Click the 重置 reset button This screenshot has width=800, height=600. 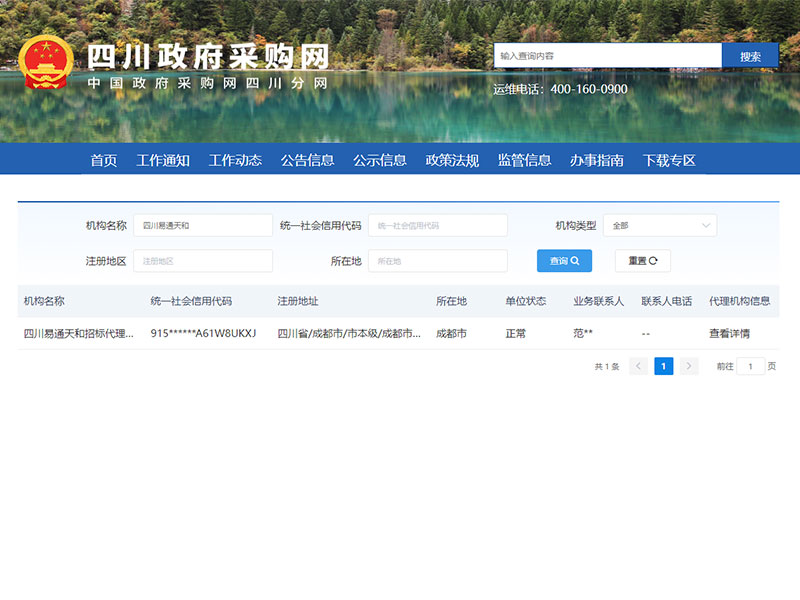pos(645,260)
